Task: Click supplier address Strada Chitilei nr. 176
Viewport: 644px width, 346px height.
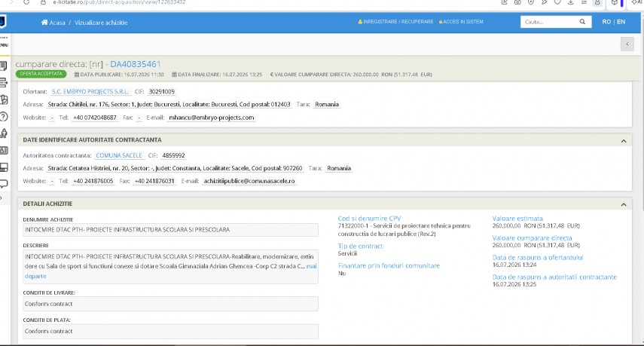Action: point(169,104)
